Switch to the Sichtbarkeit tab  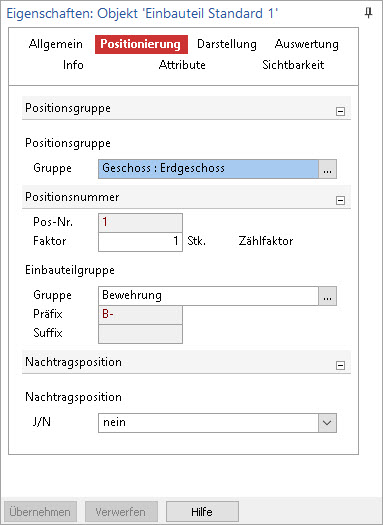[293, 65]
